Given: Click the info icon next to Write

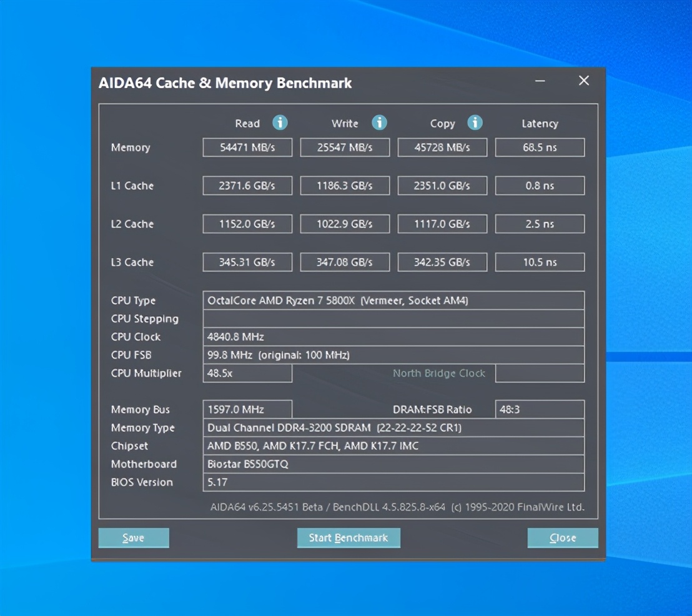Looking at the screenshot, I should [379, 122].
